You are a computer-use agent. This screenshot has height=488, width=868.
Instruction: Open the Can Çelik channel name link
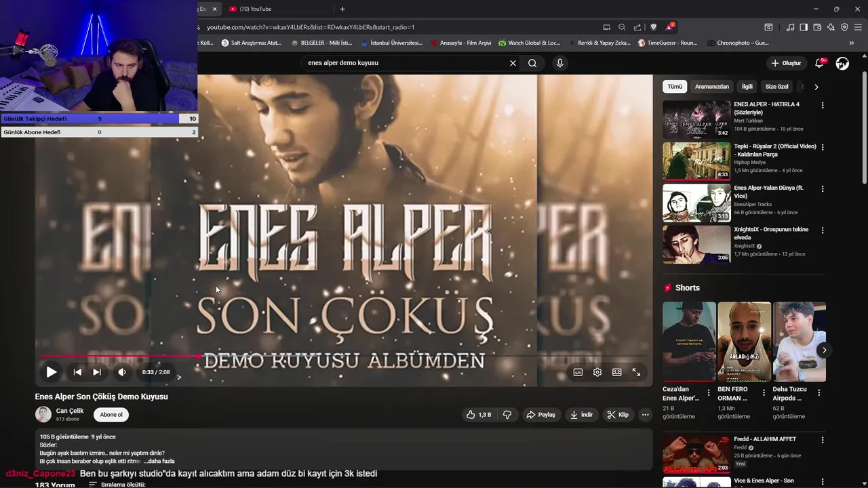point(70,411)
